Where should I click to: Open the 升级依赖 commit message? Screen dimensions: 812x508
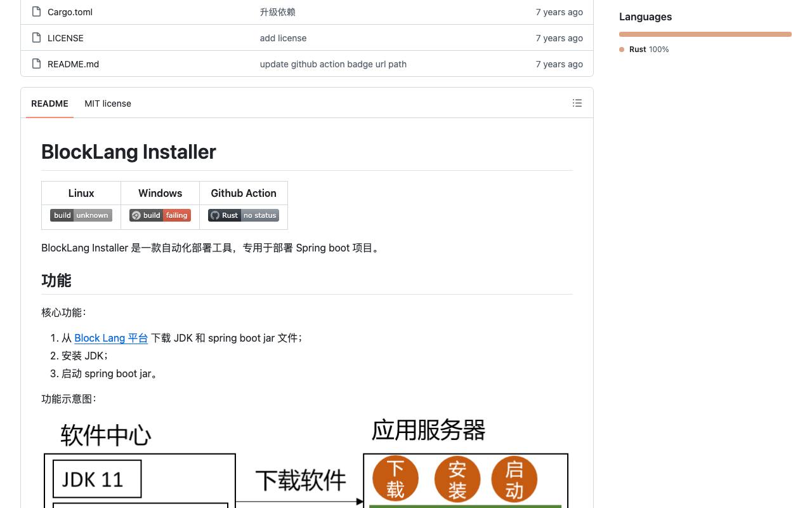pos(277,12)
